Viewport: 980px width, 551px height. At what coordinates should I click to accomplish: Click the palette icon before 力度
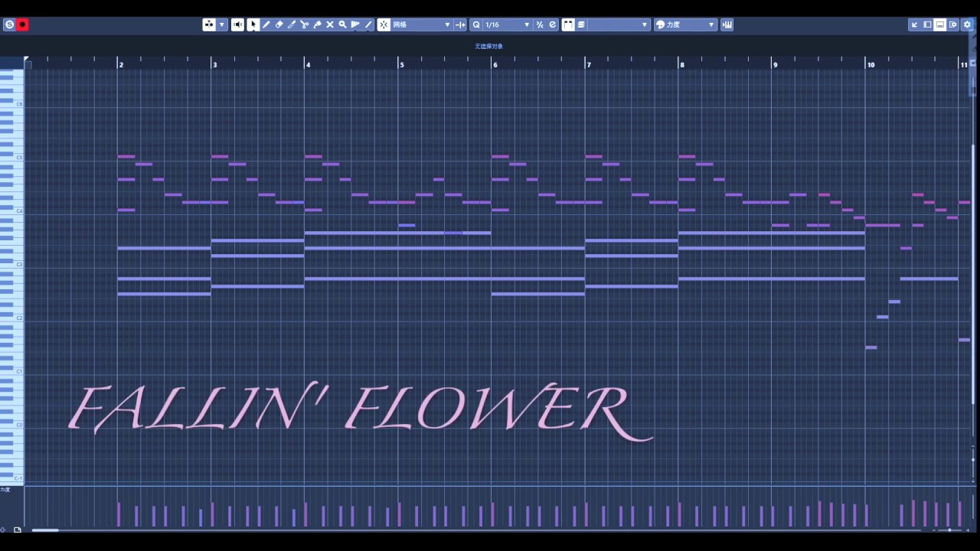[660, 24]
